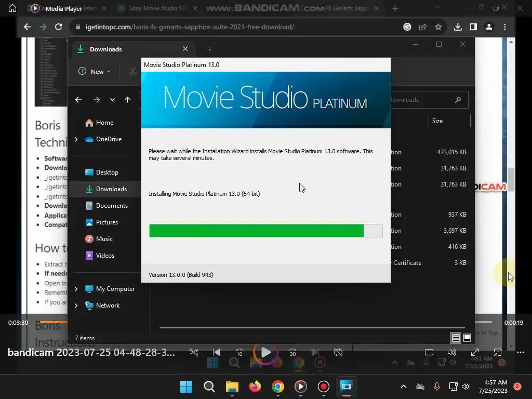
Task: Open a new Chrome tab
Action: coord(395,8)
